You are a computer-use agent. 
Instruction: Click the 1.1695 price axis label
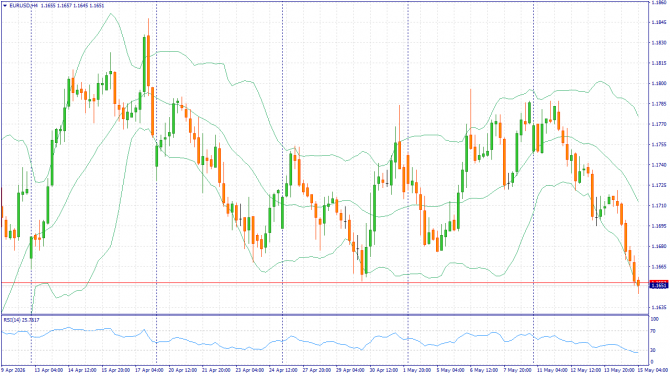660,226
